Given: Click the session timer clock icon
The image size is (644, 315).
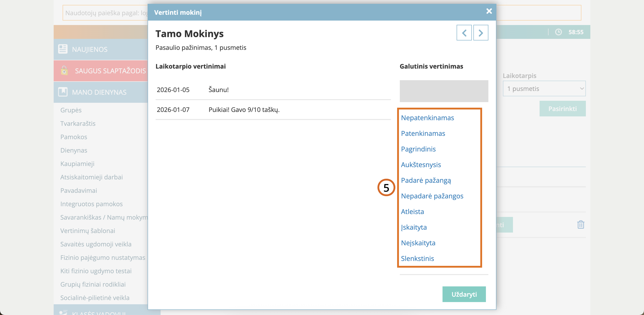Looking at the screenshot, I should click(x=558, y=32).
